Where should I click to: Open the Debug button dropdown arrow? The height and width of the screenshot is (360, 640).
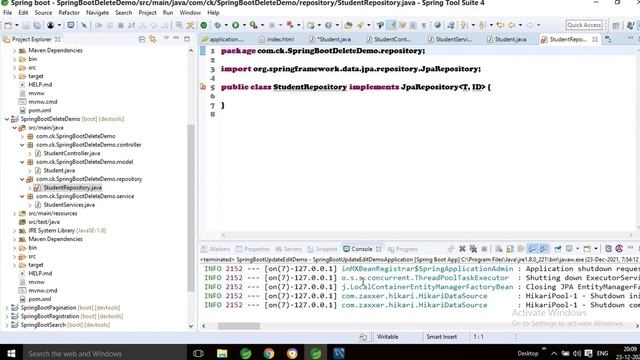226,25
